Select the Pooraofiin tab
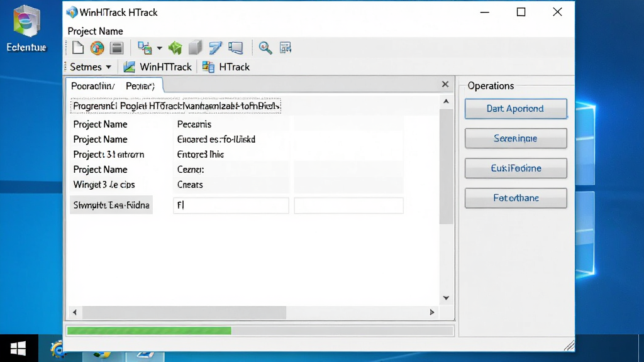The image size is (644, 362). click(93, 85)
